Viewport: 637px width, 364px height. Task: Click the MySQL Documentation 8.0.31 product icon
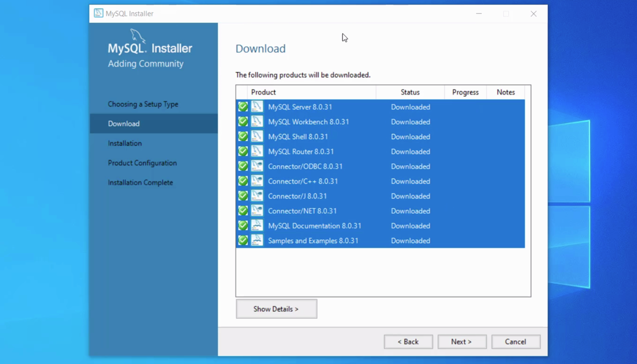(x=257, y=226)
